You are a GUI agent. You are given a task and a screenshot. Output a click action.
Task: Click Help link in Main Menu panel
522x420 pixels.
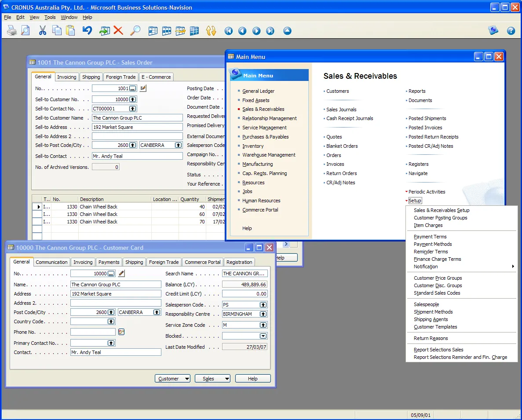(x=247, y=228)
